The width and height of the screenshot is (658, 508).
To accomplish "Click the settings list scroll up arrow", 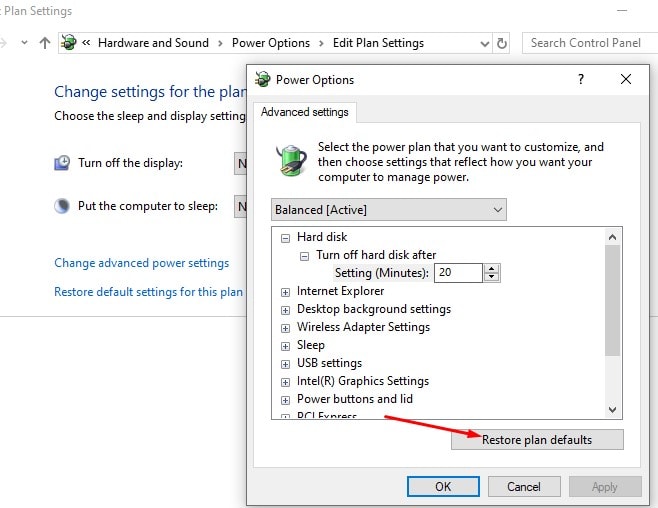I will (x=612, y=237).
